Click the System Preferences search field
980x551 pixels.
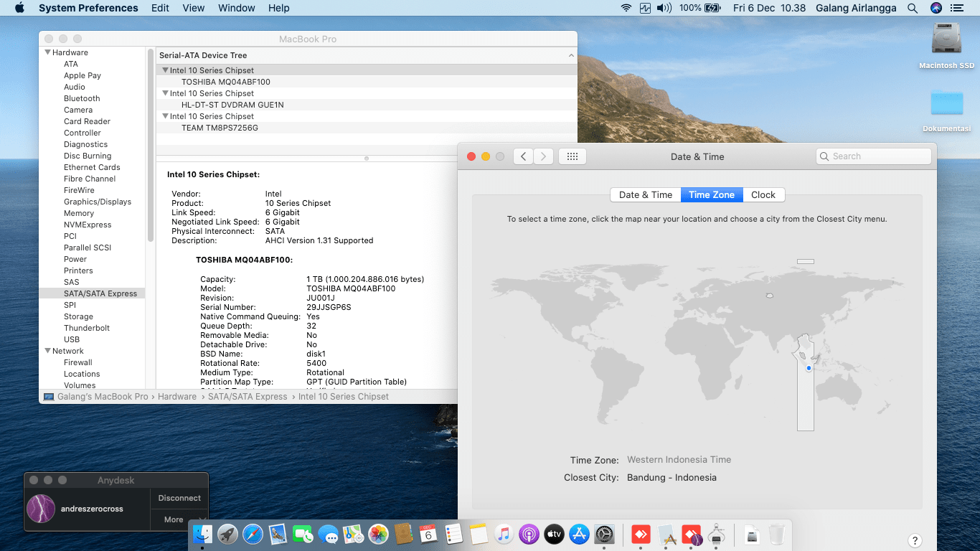tap(874, 156)
